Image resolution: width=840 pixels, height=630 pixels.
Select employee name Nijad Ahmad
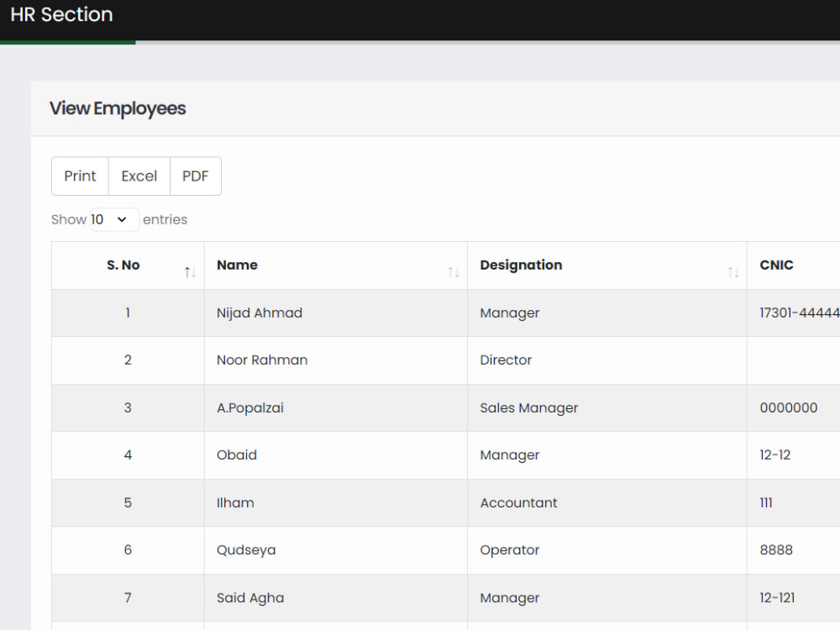pos(260,312)
